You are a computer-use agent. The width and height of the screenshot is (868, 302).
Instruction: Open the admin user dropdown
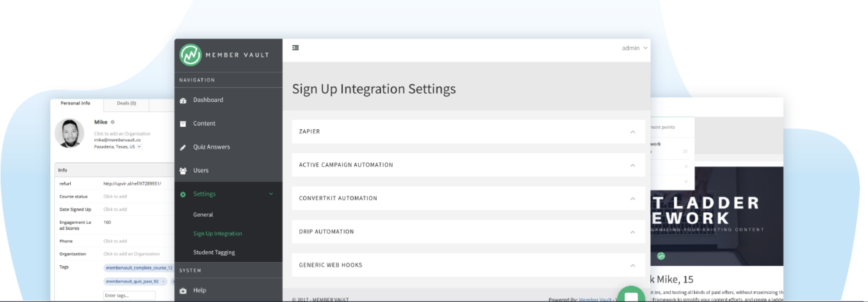pyautogui.click(x=634, y=48)
